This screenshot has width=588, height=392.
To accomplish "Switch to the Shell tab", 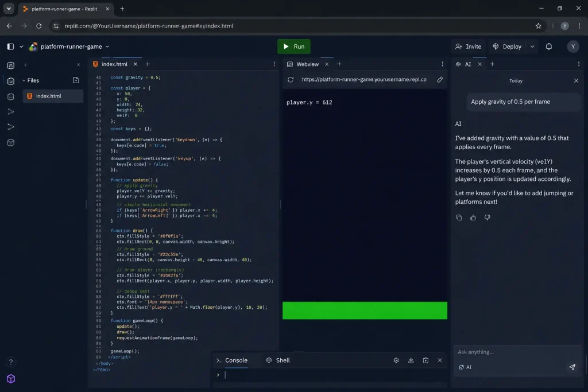I will point(278,360).
